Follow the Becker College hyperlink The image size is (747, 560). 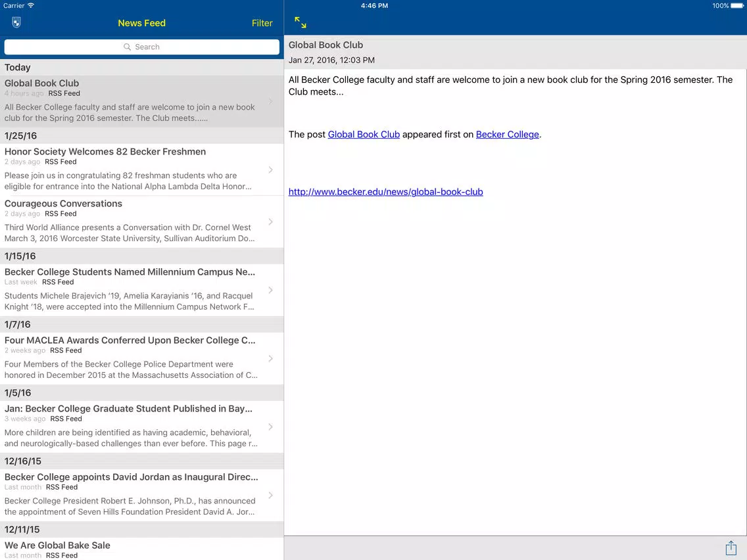tap(508, 134)
